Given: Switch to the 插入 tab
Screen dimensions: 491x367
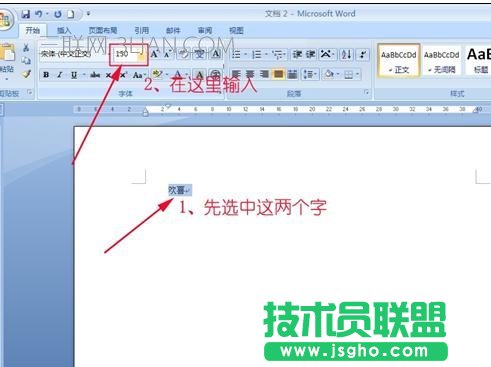Looking at the screenshot, I should pos(64,30).
